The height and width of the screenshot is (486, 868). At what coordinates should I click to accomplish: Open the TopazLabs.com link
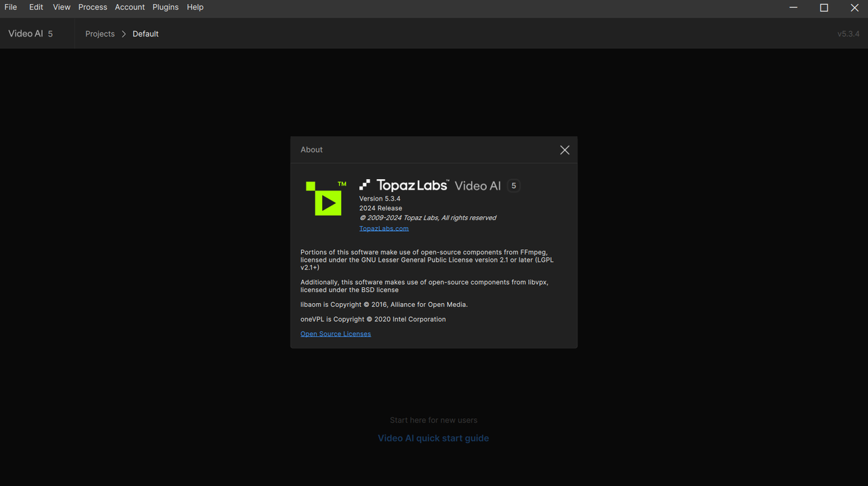pos(384,228)
